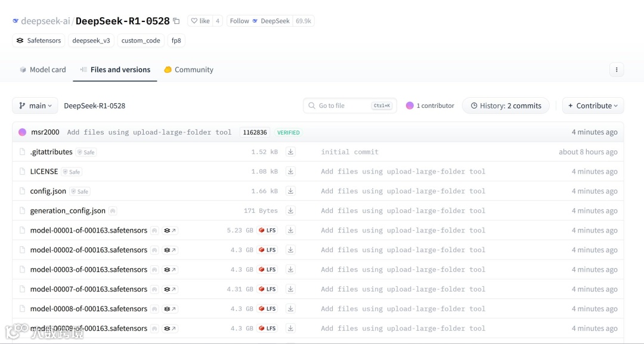Open model-00007-of-000163.safetensors
Image resolution: width=644 pixels, height=344 pixels.
click(89, 289)
